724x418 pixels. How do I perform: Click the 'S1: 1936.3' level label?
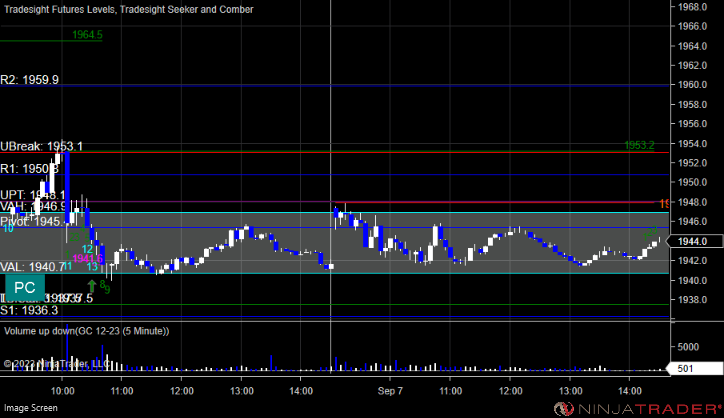[x=29, y=310]
